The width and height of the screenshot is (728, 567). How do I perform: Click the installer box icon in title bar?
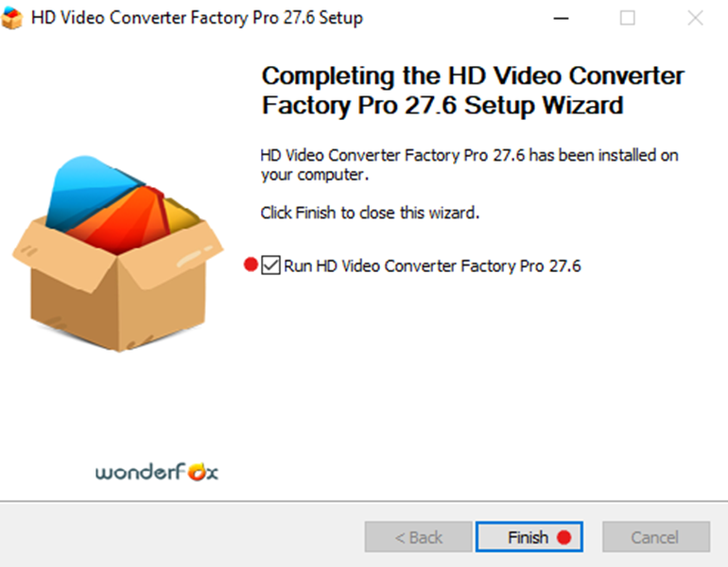pyautogui.click(x=11, y=19)
